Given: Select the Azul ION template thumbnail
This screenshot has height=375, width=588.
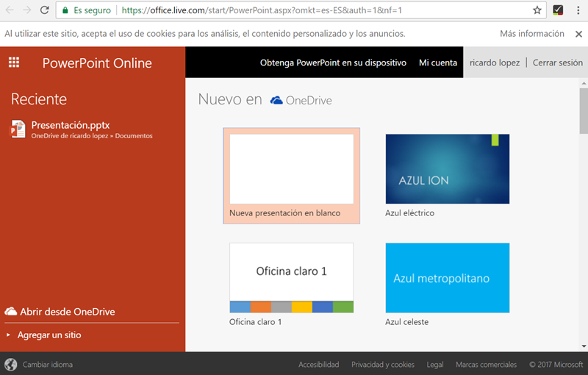Looking at the screenshot, I should click(x=448, y=169).
